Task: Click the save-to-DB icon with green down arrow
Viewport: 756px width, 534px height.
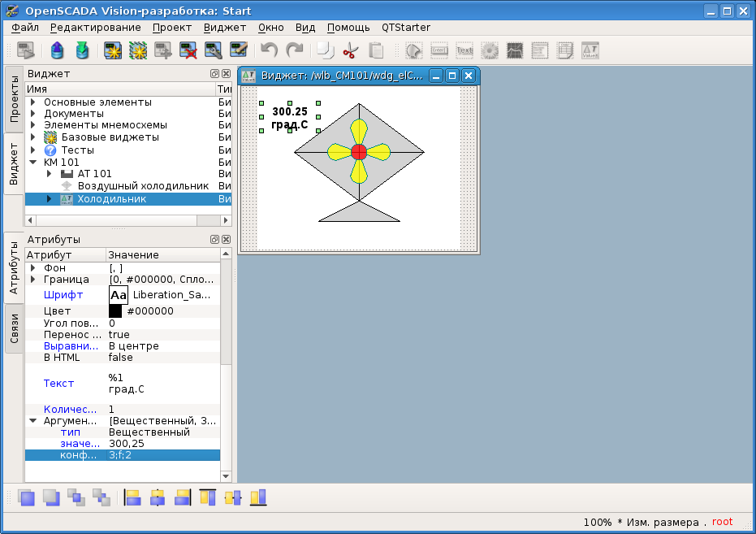Action: (x=81, y=50)
